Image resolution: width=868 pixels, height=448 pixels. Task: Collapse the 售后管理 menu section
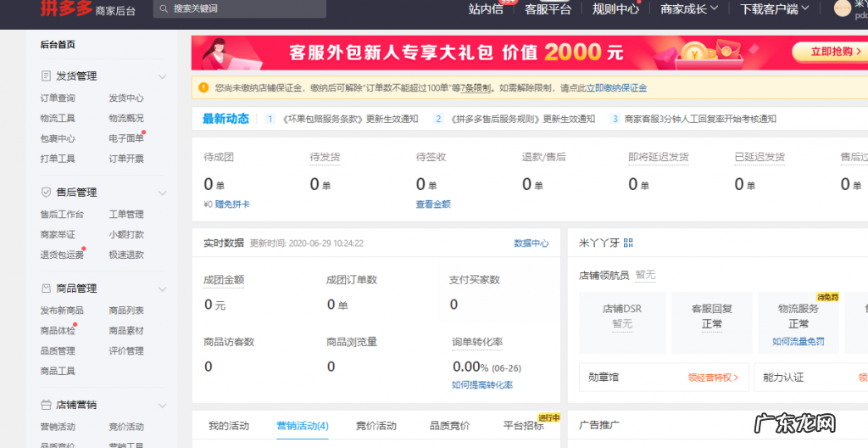tap(162, 193)
